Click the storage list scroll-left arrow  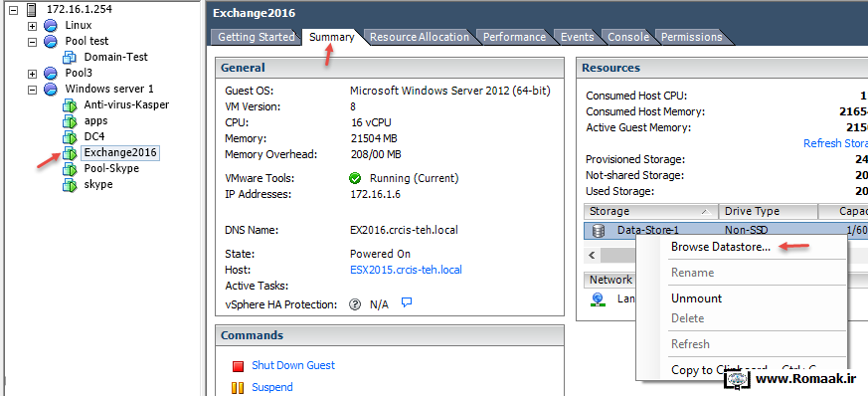592,256
